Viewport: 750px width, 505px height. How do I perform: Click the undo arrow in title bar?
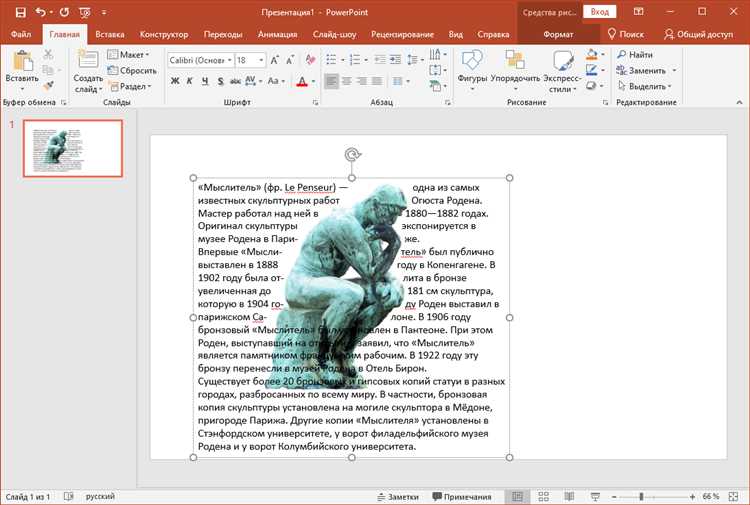[x=41, y=12]
